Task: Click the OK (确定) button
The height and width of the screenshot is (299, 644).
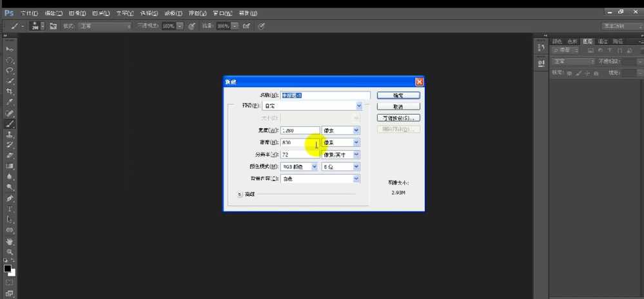Action: click(398, 95)
